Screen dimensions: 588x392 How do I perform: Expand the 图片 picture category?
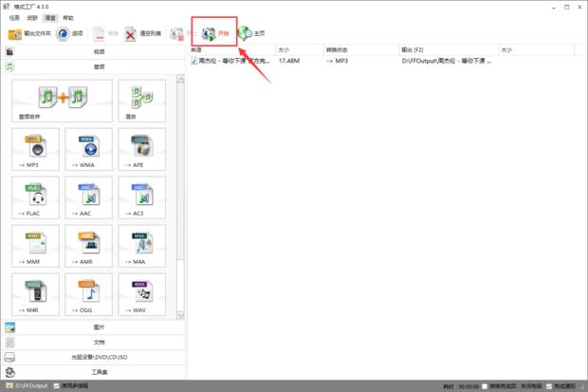[x=100, y=327]
